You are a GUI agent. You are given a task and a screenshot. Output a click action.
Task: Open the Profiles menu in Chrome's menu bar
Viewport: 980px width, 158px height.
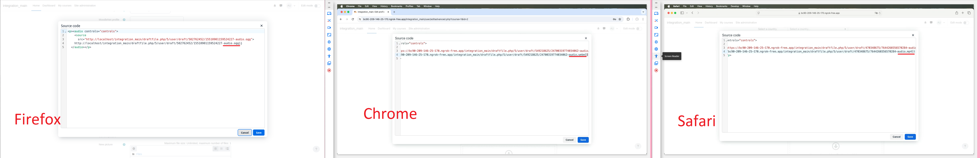coord(409,6)
